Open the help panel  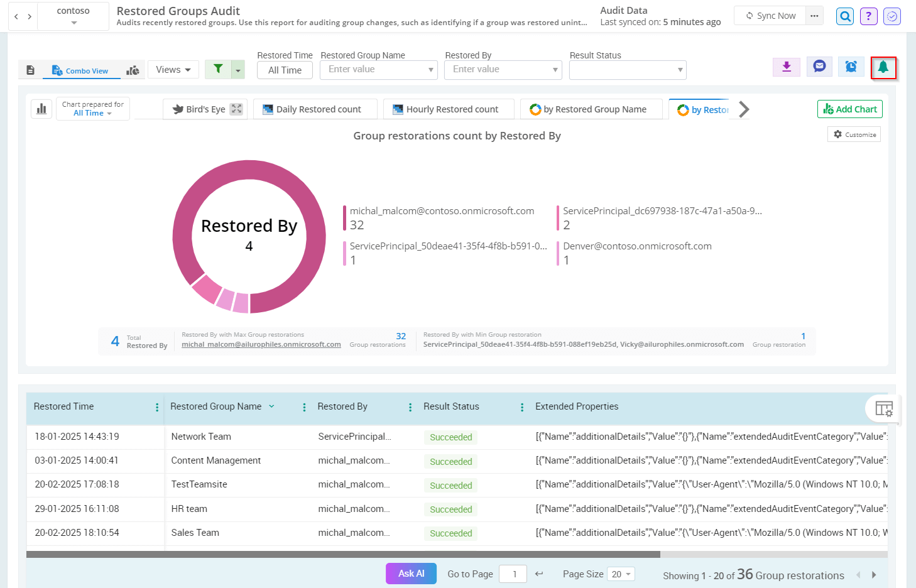(x=868, y=16)
